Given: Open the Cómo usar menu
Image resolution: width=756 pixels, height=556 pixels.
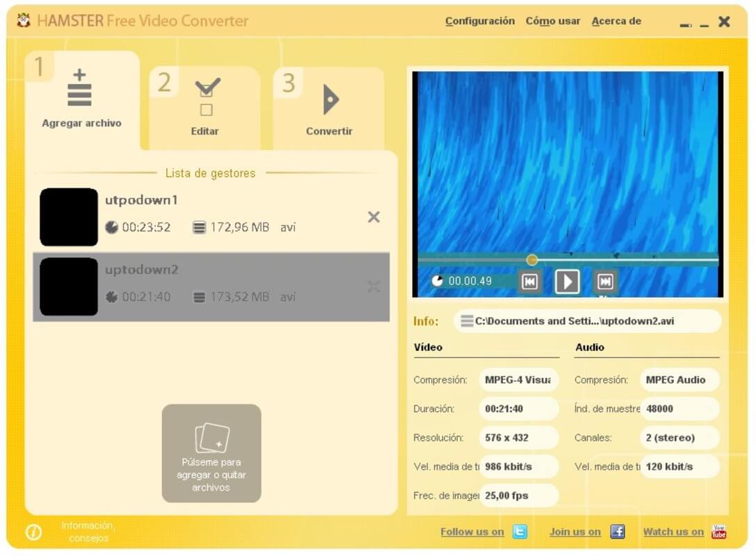Looking at the screenshot, I should [553, 22].
